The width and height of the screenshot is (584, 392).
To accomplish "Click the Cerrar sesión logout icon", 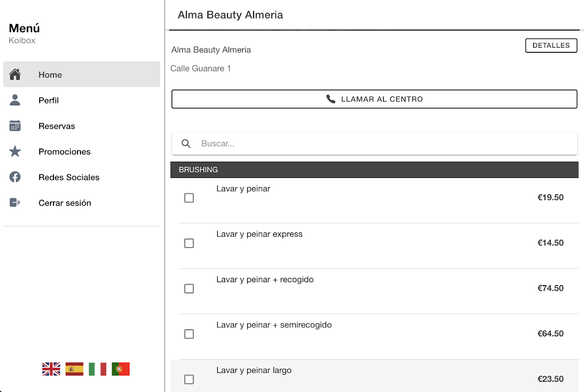I will click(15, 202).
